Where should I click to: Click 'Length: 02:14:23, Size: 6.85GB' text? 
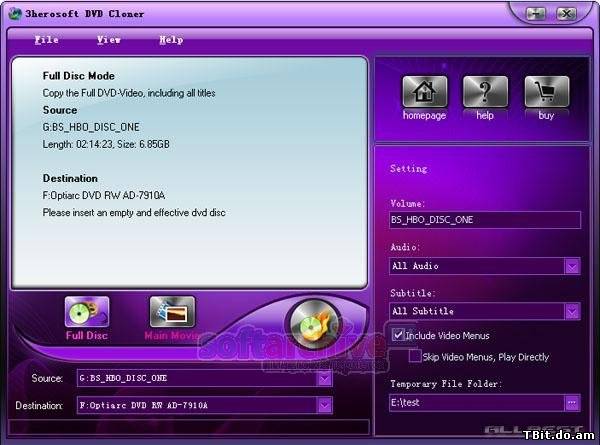click(x=106, y=144)
